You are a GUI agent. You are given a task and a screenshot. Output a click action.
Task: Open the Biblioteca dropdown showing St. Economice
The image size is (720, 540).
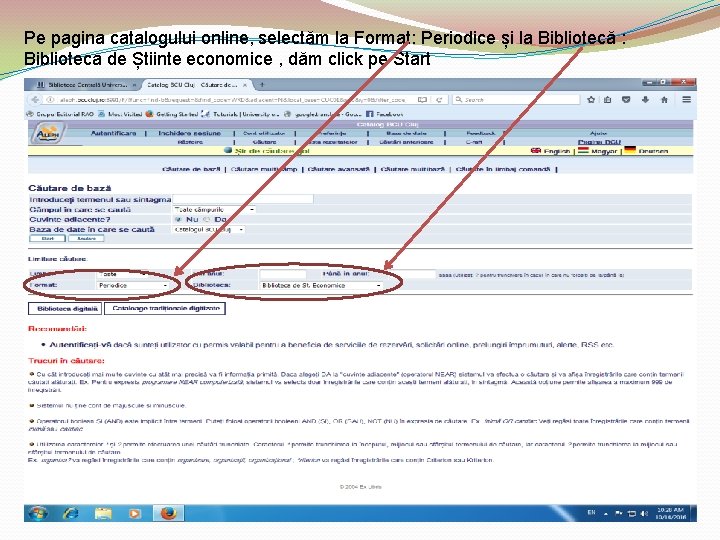pyautogui.click(x=321, y=285)
